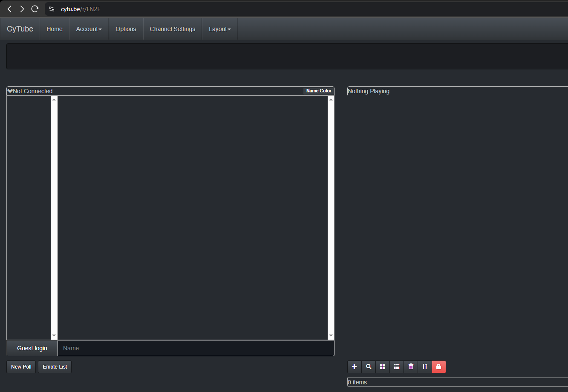The height and width of the screenshot is (392, 568).
Task: Open Channel Settings from the navbar
Action: tap(173, 29)
